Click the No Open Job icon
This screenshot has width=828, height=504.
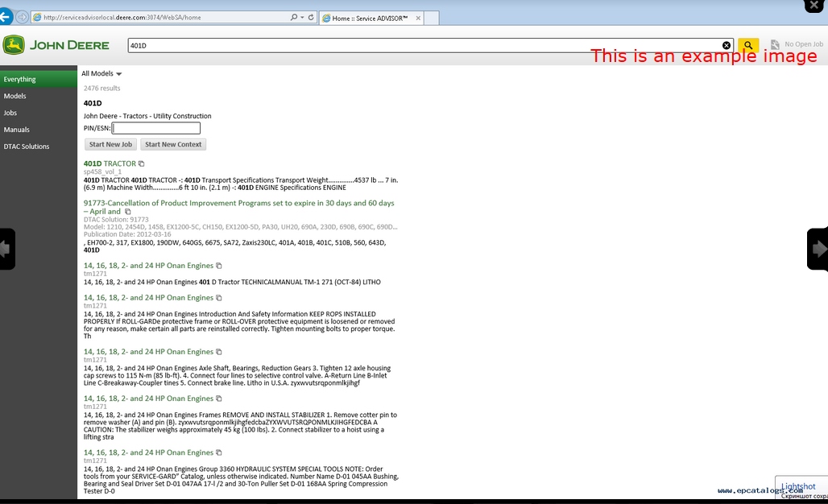coord(775,44)
